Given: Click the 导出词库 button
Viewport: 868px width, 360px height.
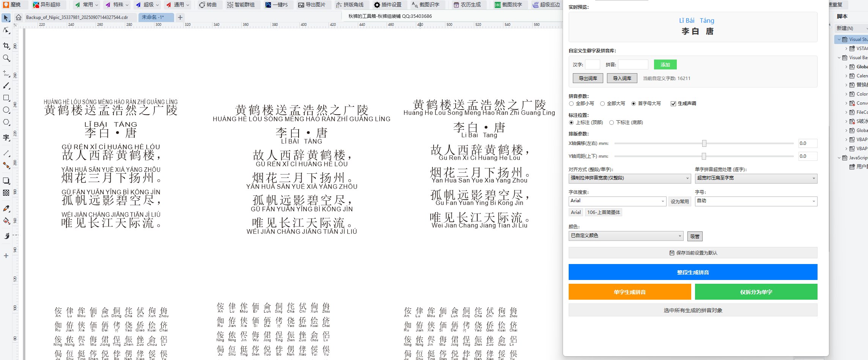Looking at the screenshot, I should pyautogui.click(x=588, y=78).
